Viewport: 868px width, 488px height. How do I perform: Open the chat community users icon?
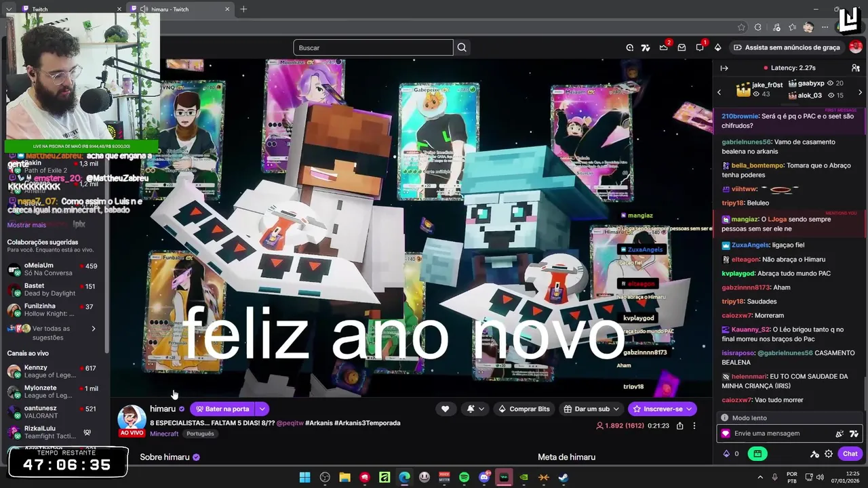point(856,68)
